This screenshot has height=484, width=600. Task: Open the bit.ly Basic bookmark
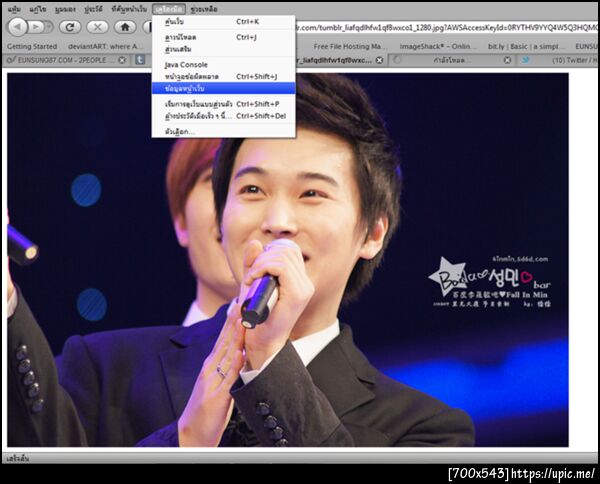526,46
